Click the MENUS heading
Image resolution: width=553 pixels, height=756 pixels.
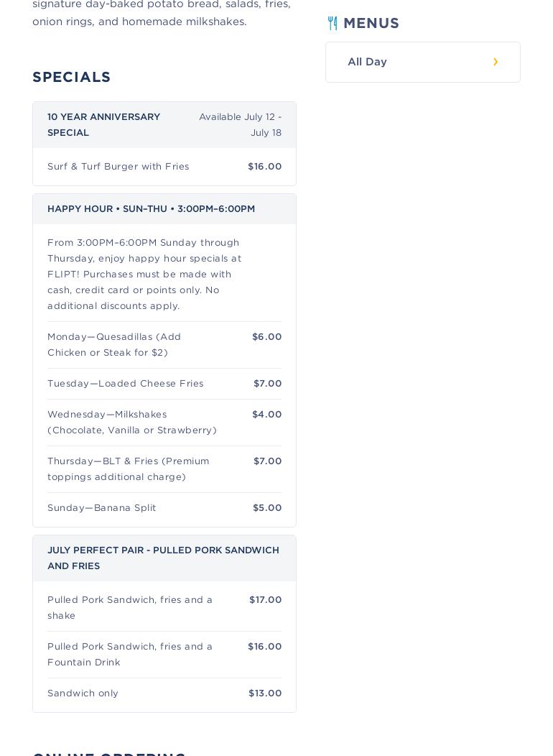point(371,24)
